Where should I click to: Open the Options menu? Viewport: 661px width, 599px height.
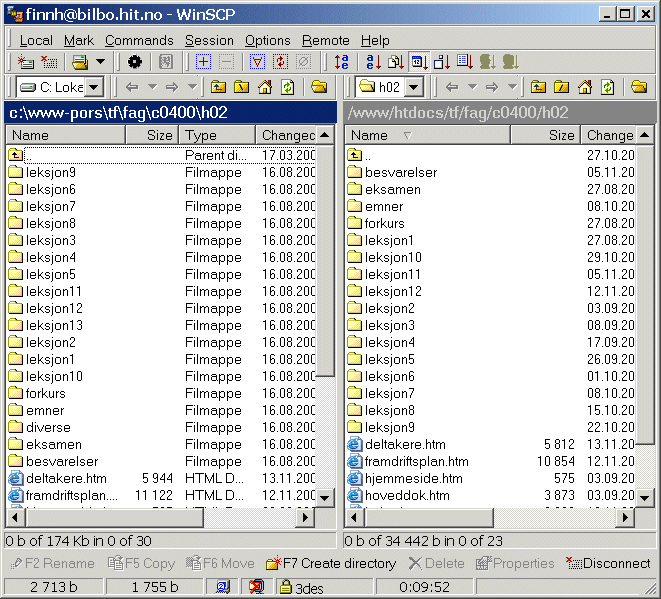coord(268,40)
